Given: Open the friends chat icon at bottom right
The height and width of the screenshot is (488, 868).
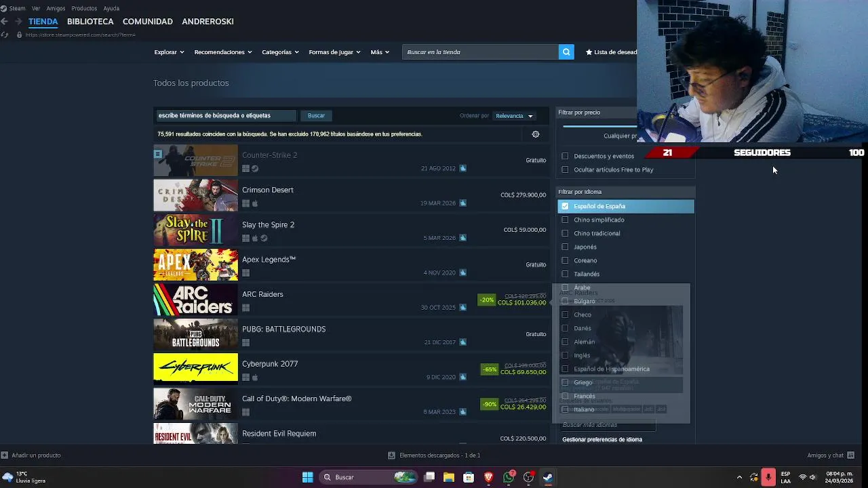Looking at the screenshot, I should (851, 455).
